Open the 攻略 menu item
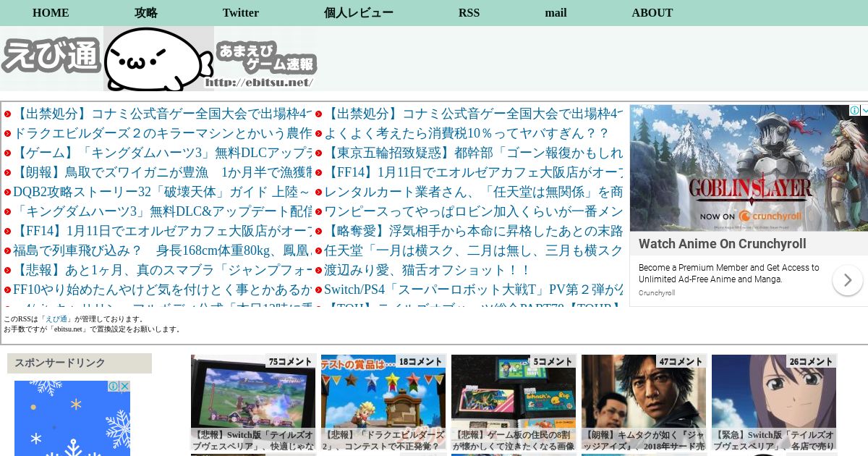868x456 pixels. pyautogui.click(x=146, y=13)
